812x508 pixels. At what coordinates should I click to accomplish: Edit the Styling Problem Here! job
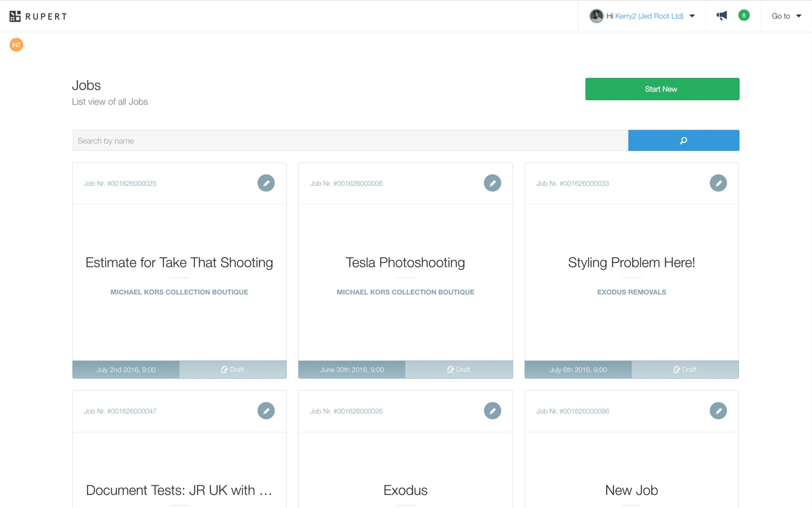point(718,183)
